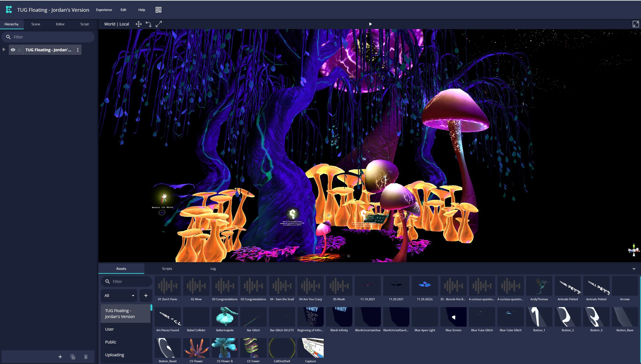Collapse the assets panel with chevron

click(634, 269)
